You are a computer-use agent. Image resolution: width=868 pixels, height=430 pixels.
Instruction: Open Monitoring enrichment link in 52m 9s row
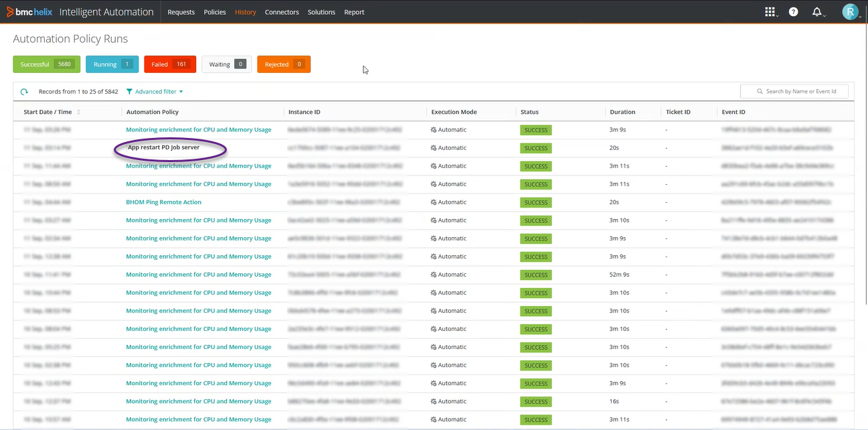pos(199,275)
